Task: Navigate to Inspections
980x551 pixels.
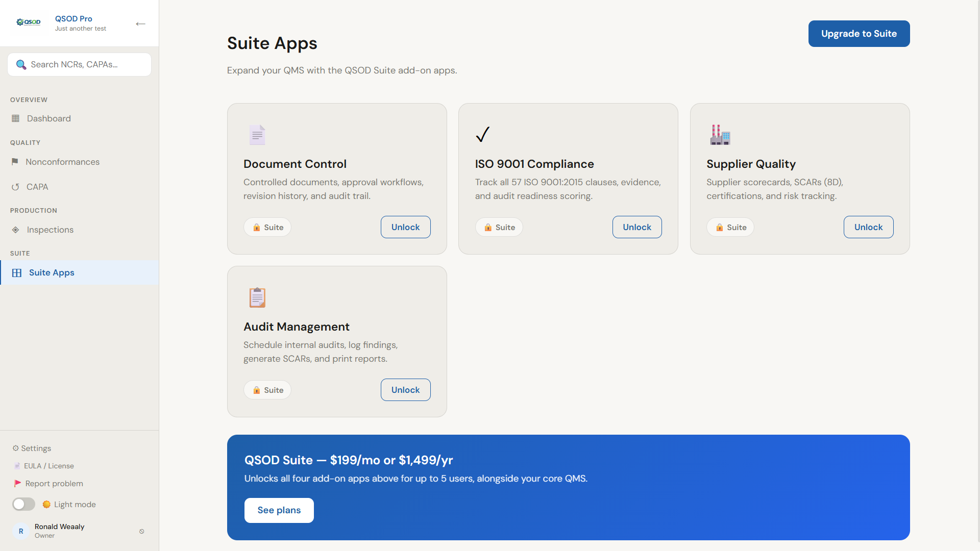Action: (x=80, y=230)
